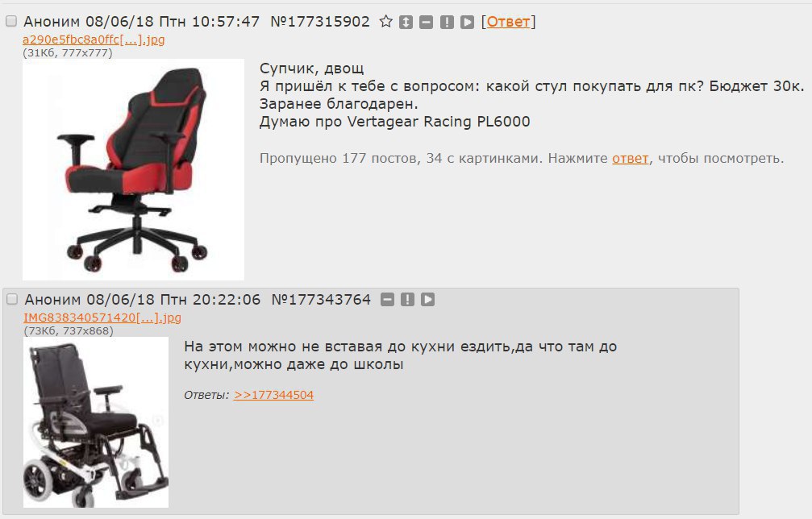Viewport: 812px width, 519px height.
Task: Hide reply №177343764 with the minus icon
Action: [x=387, y=300]
